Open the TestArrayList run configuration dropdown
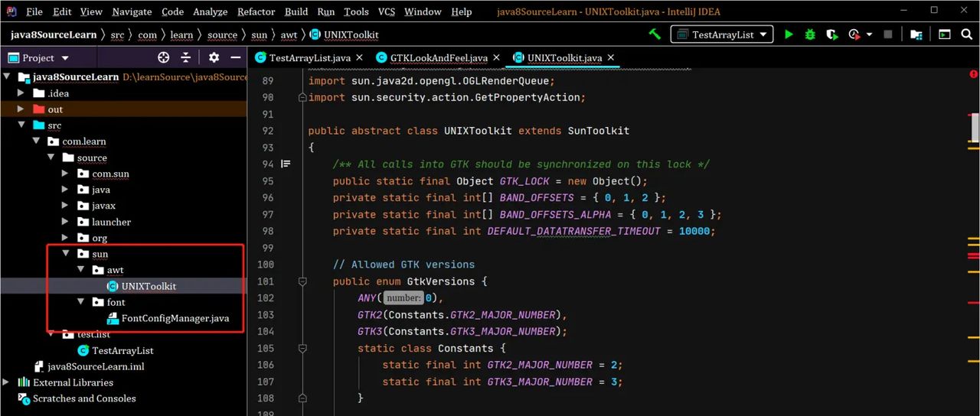Screen dimensions: 980x416 pyautogui.click(x=721, y=34)
